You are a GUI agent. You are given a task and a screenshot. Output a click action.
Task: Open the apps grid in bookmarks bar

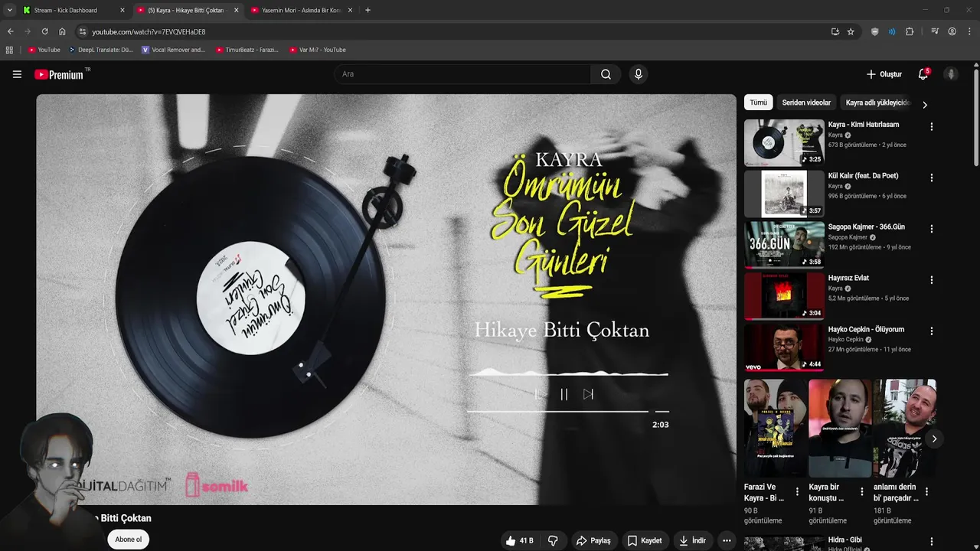(9, 50)
